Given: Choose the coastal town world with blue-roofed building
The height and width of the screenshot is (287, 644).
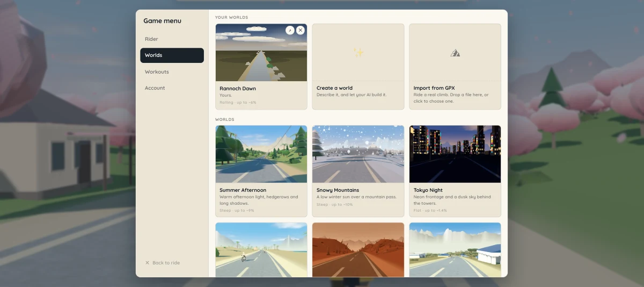Looking at the screenshot, I should tap(455, 250).
